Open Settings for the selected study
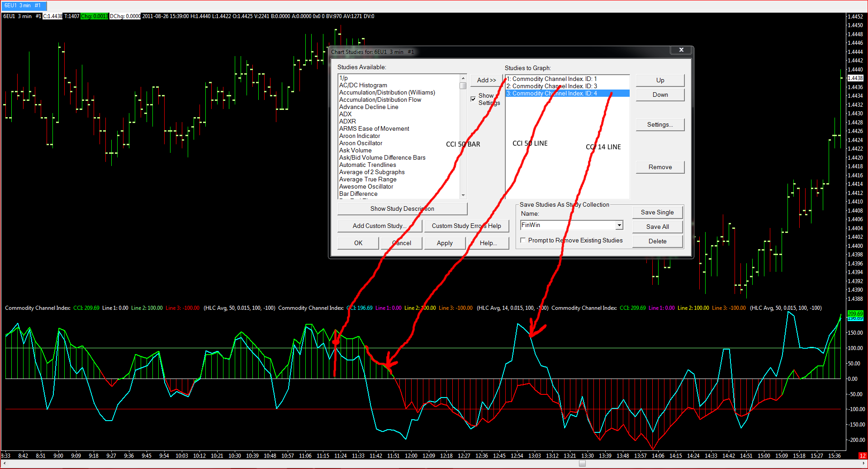The image size is (868, 469). click(x=660, y=124)
